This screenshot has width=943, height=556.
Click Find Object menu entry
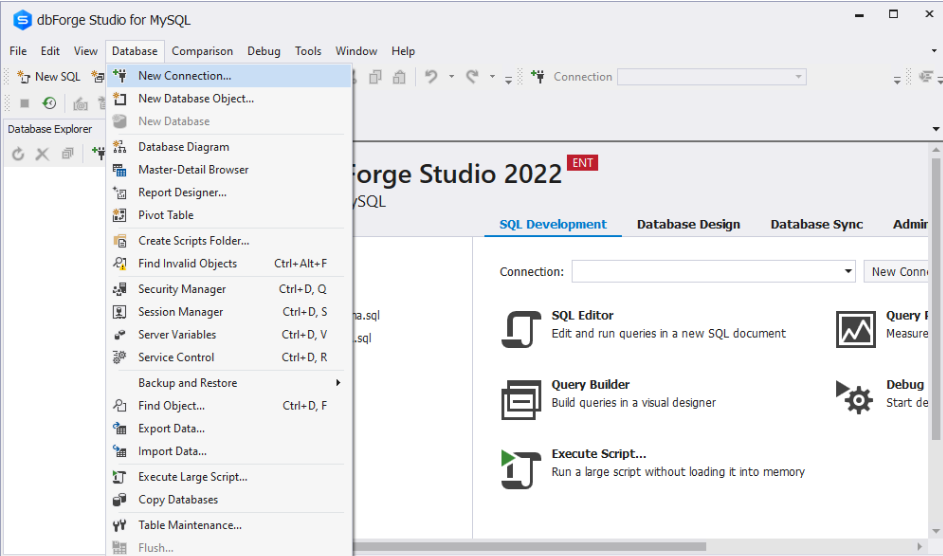coord(229,406)
